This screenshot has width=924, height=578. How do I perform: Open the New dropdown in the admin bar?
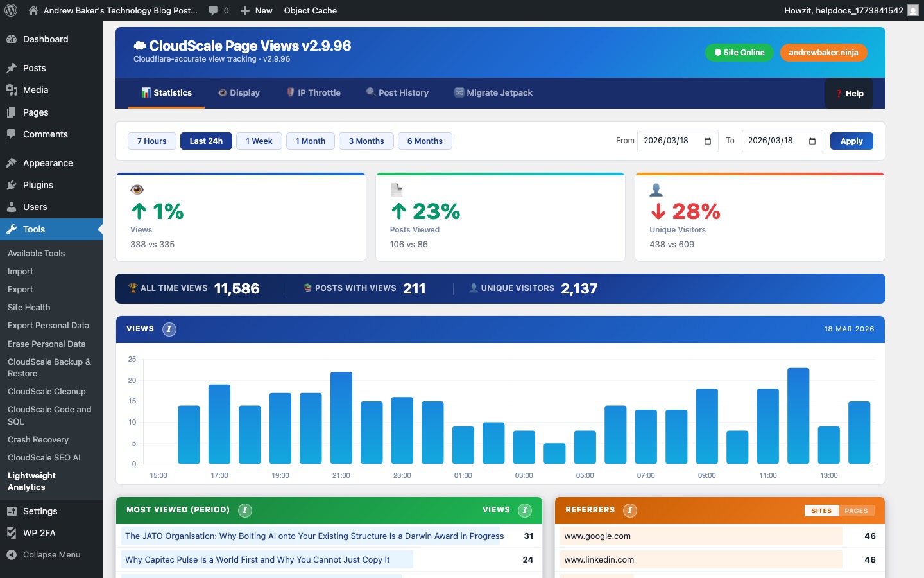256,10
